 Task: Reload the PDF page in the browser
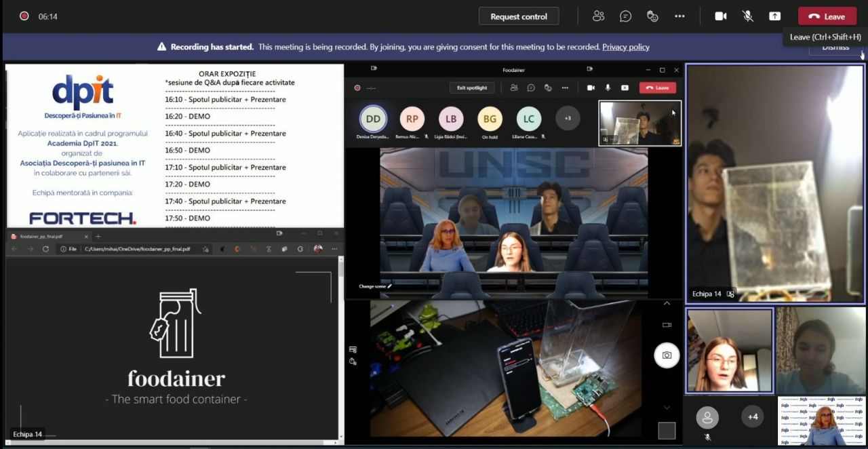tap(45, 249)
